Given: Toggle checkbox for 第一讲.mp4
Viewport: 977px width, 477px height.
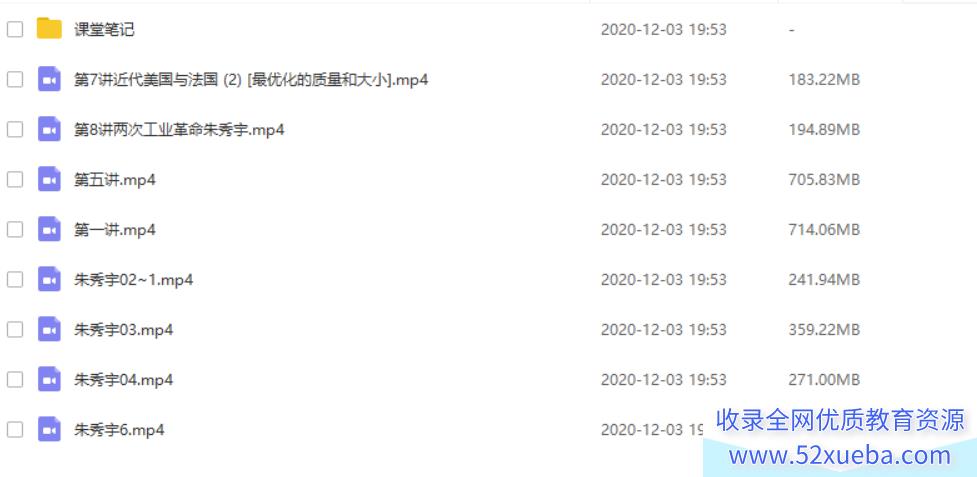Looking at the screenshot, I should [15, 230].
